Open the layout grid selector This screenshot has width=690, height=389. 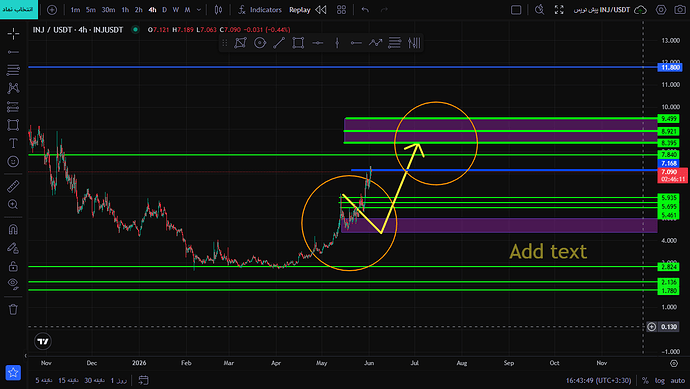click(341, 10)
